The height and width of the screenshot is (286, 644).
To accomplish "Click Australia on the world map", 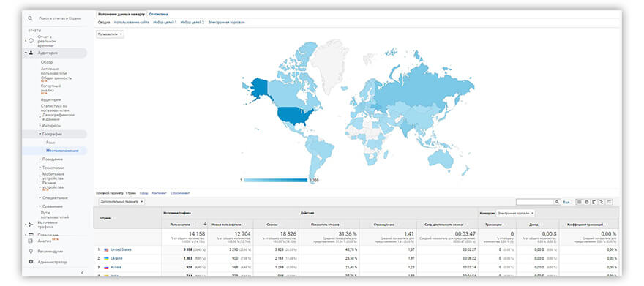I will click(x=441, y=159).
